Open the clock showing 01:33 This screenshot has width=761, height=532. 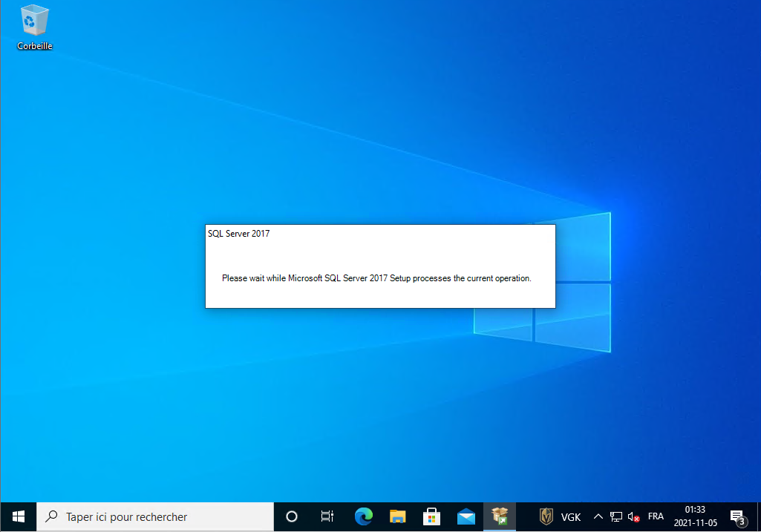pyautogui.click(x=695, y=516)
